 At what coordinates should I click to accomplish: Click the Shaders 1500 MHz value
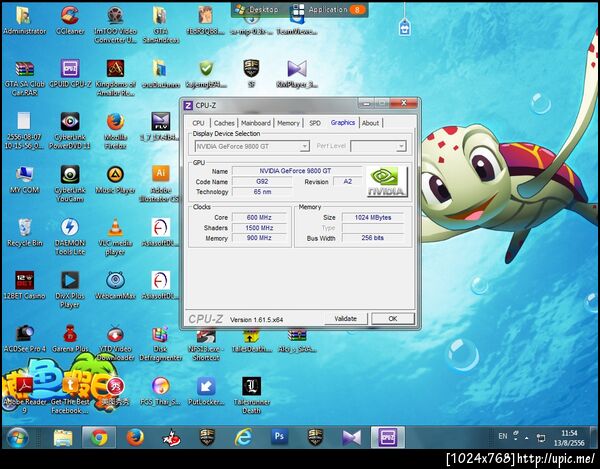coord(259,228)
